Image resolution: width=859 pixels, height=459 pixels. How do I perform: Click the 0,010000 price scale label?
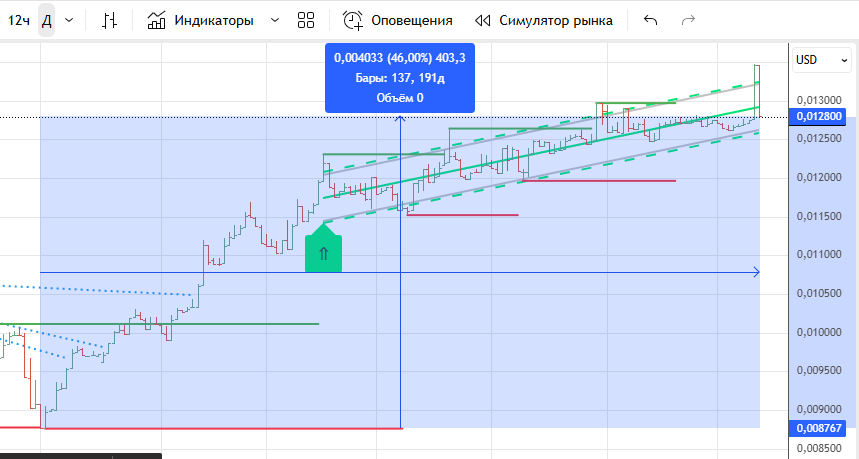coord(819,332)
